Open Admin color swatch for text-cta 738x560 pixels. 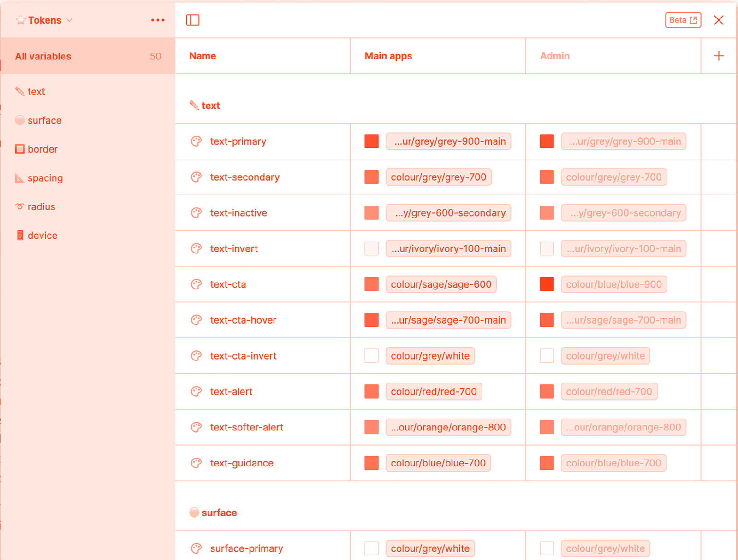tap(547, 284)
